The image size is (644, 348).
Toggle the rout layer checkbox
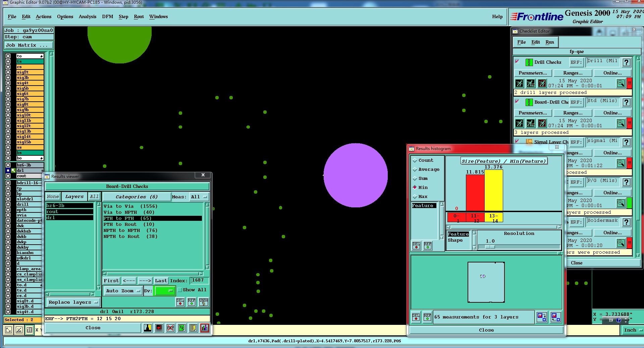8,176
